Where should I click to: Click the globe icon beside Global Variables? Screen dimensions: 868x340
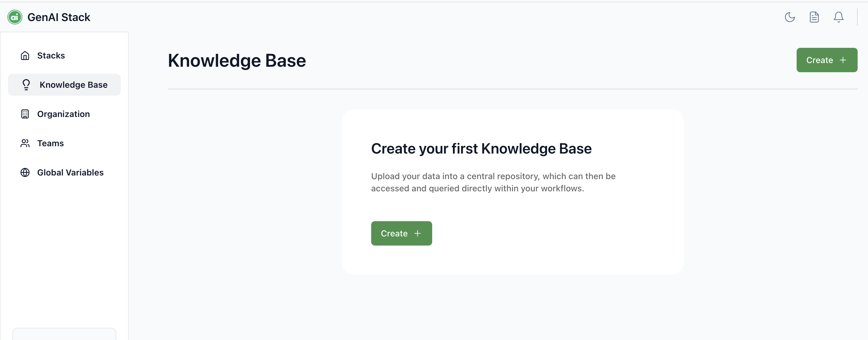click(x=25, y=172)
